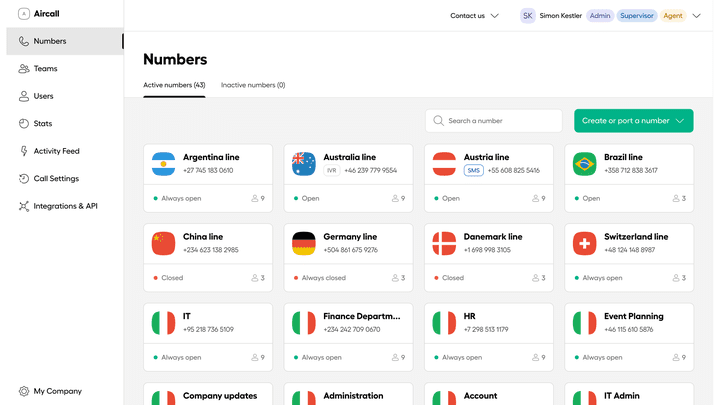Open the Activity Feed lightning icon

(x=24, y=151)
